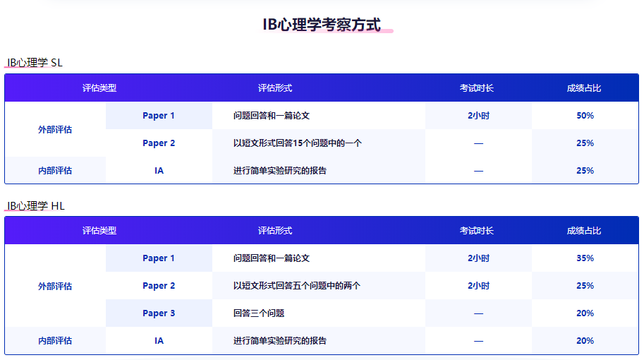Click 评估类型 header in HL table
The height and width of the screenshot is (360, 644).
coord(99,231)
